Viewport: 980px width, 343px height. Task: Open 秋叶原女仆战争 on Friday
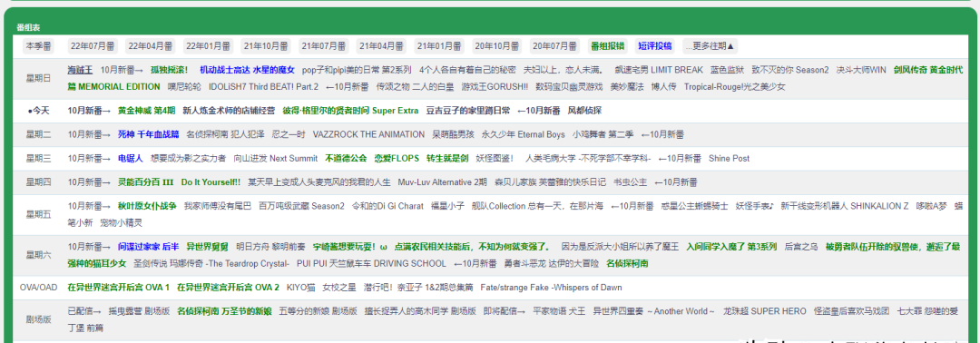(147, 206)
